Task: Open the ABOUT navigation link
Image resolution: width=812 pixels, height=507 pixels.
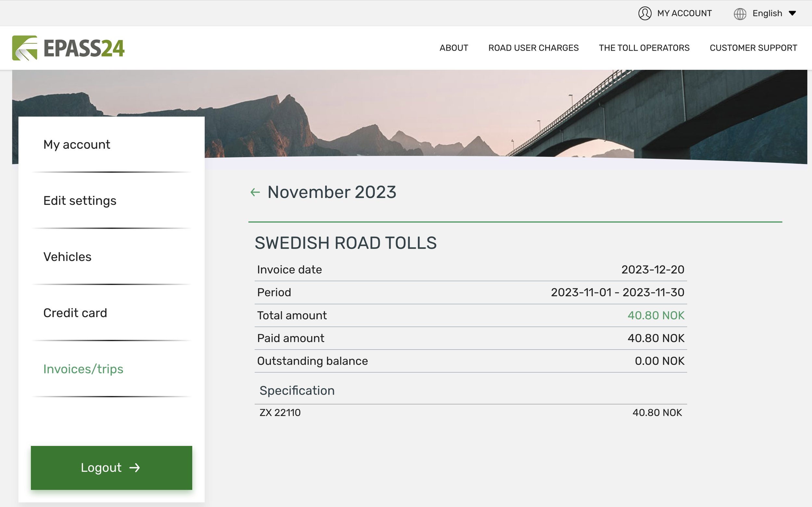Action: coord(454,48)
